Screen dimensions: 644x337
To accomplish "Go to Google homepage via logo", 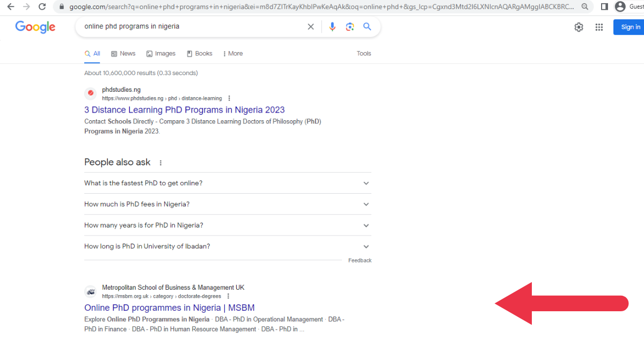I will [x=35, y=27].
